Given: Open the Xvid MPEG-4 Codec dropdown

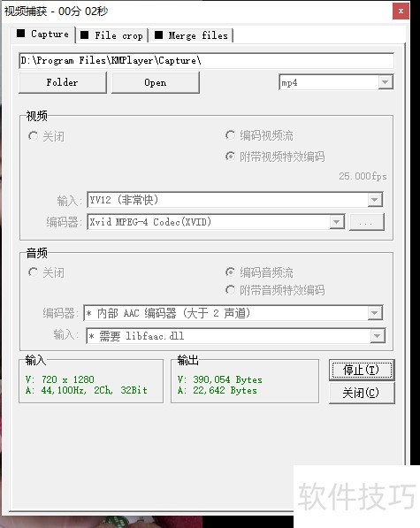Looking at the screenshot, I should tap(216, 222).
